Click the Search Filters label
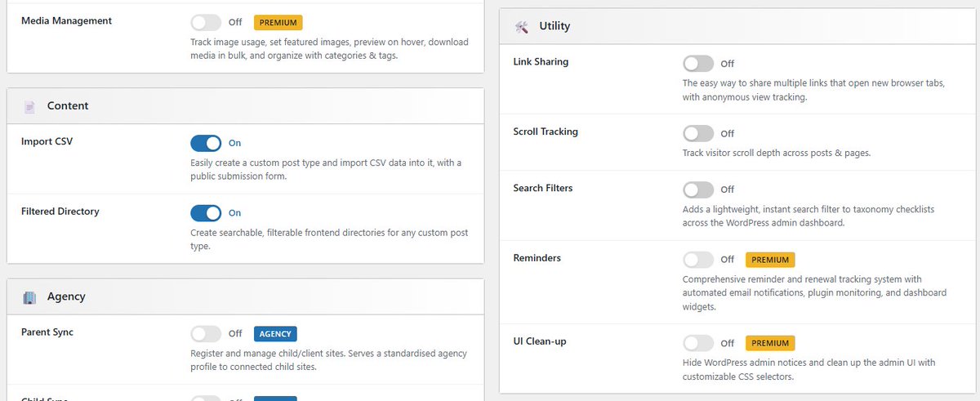This screenshot has width=980, height=401. pyautogui.click(x=543, y=188)
